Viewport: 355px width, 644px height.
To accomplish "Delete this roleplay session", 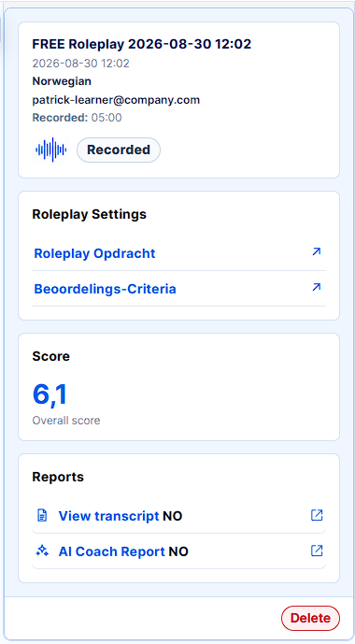I will [310, 618].
